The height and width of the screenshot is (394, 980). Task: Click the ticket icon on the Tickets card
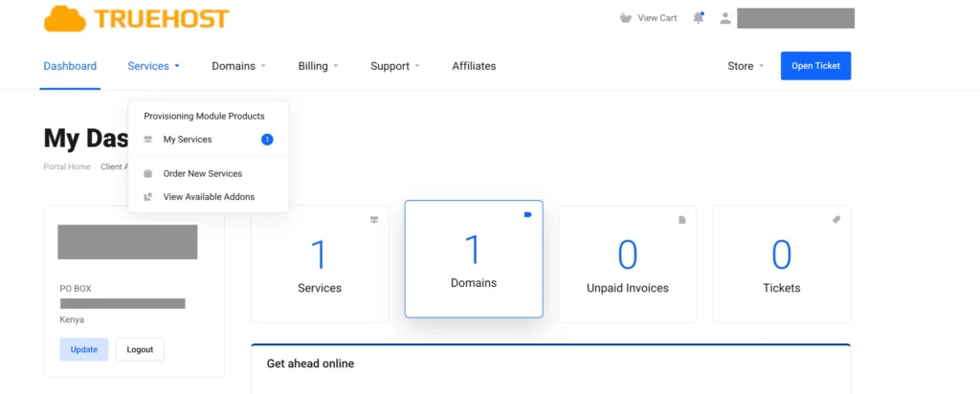[x=836, y=220]
